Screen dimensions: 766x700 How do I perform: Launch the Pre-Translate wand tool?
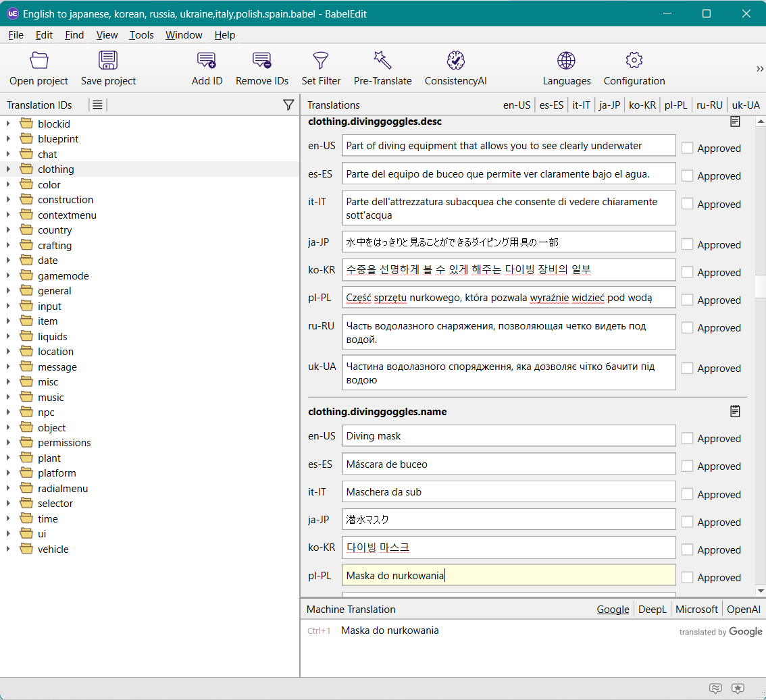[382, 61]
